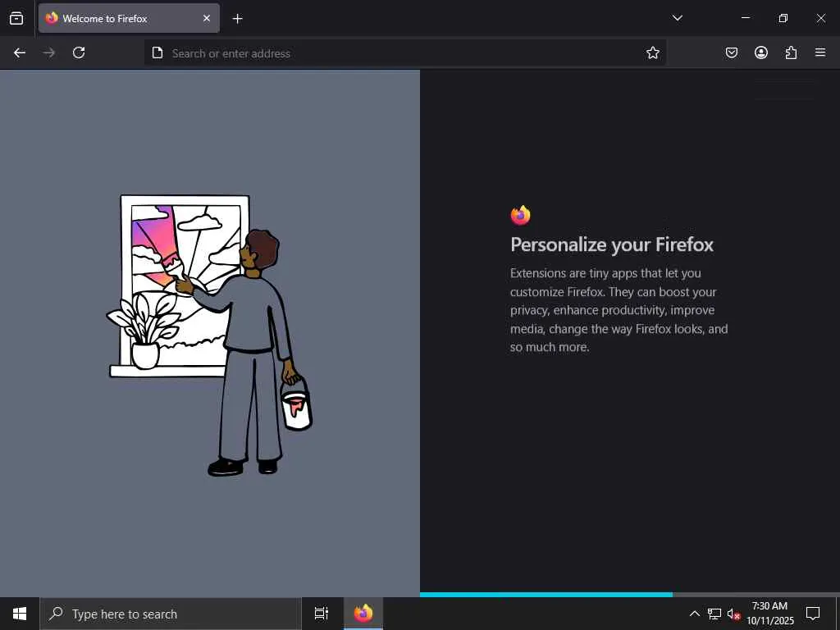Expand the list all tabs chevron

click(677, 18)
